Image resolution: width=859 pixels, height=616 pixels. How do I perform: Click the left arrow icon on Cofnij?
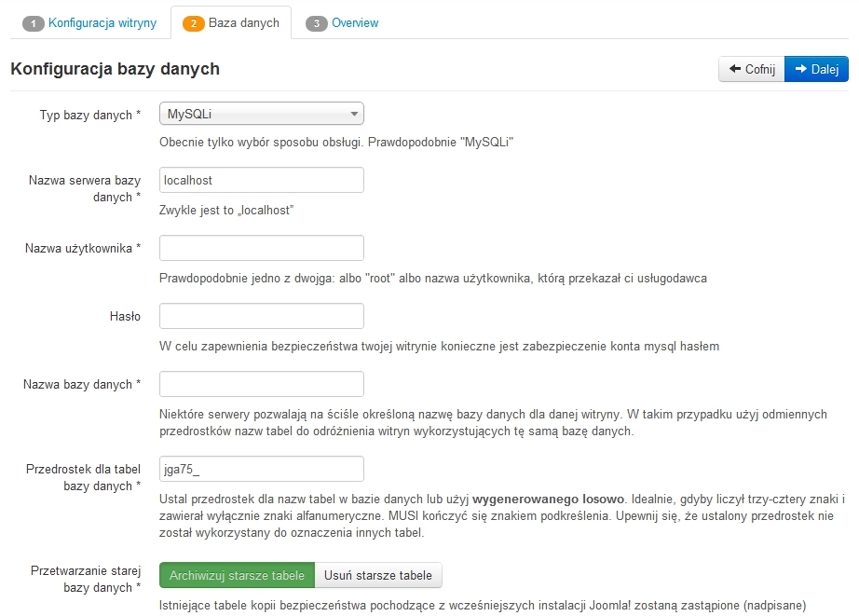point(734,69)
